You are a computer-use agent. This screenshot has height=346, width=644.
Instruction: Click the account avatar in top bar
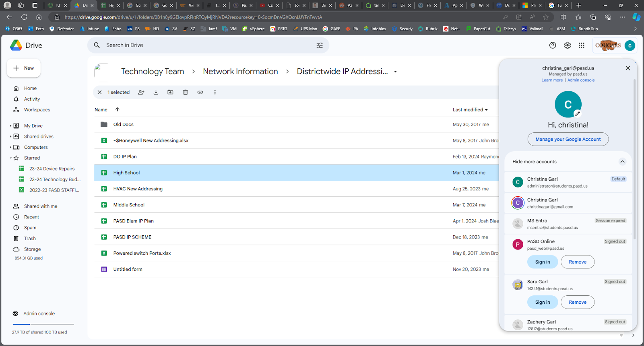(x=630, y=45)
